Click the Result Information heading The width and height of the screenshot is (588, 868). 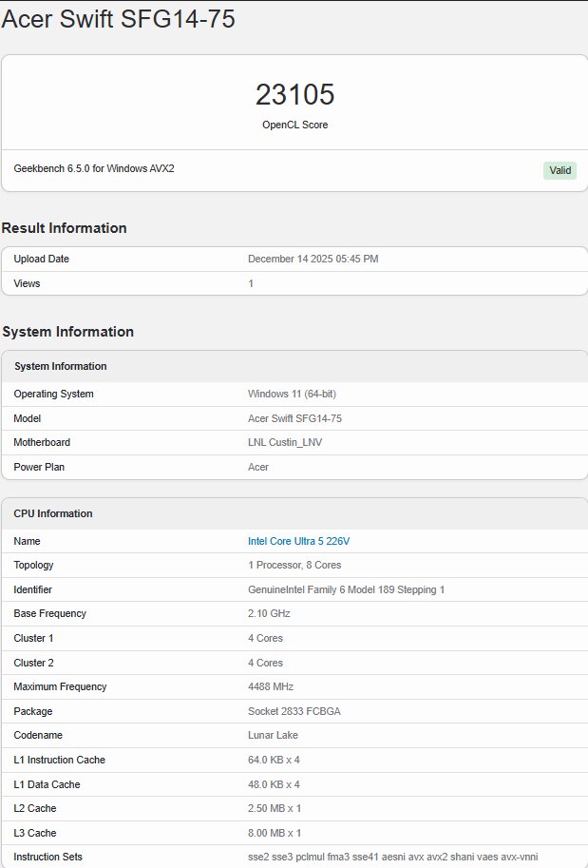(65, 228)
